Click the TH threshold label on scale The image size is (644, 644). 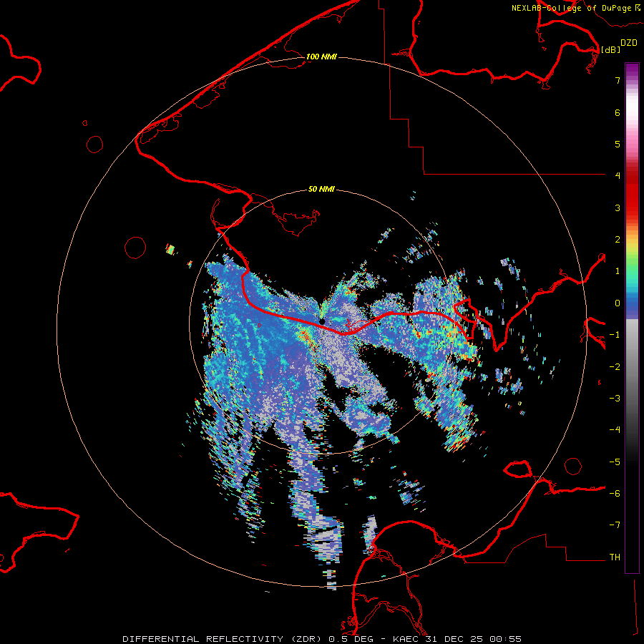point(615,557)
